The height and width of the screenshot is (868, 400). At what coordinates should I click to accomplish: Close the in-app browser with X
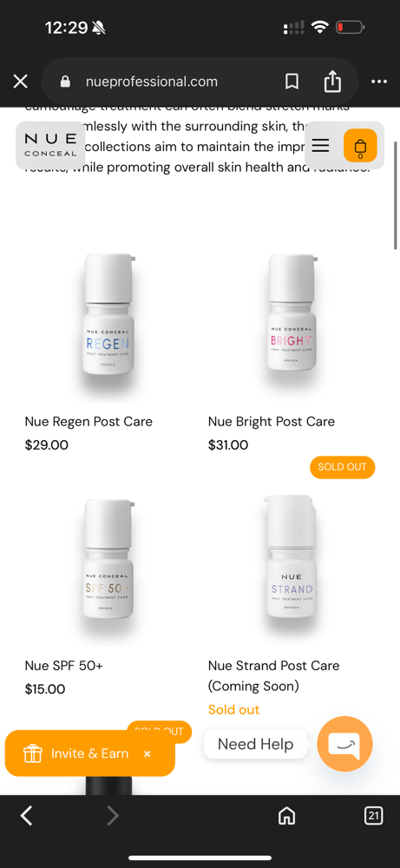[21, 82]
